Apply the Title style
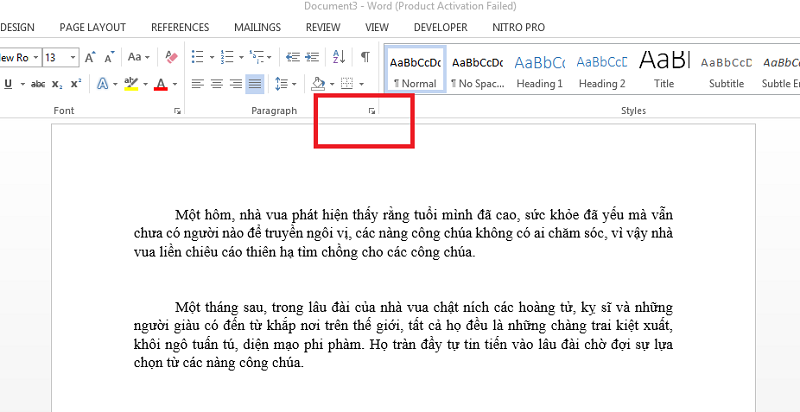Viewport: 800px width, 412px height. 664,70
